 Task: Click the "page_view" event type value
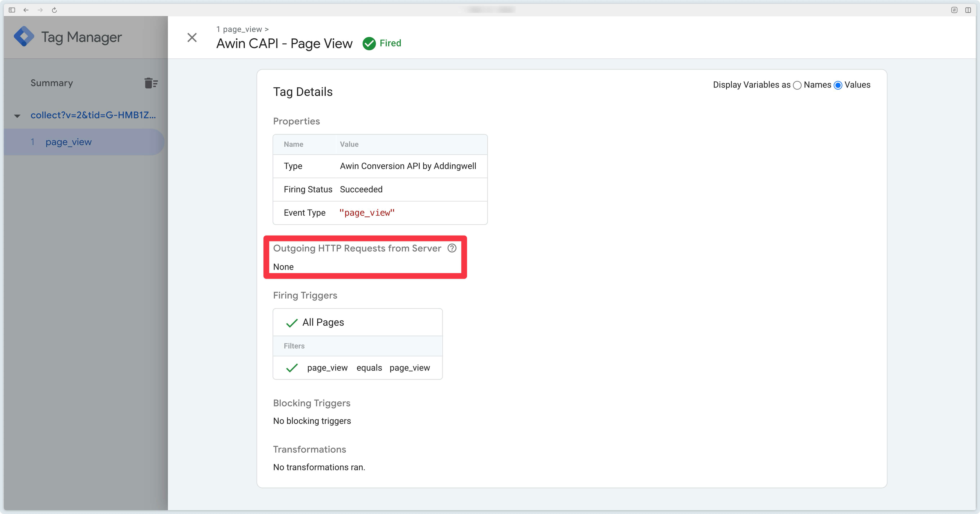tap(367, 213)
